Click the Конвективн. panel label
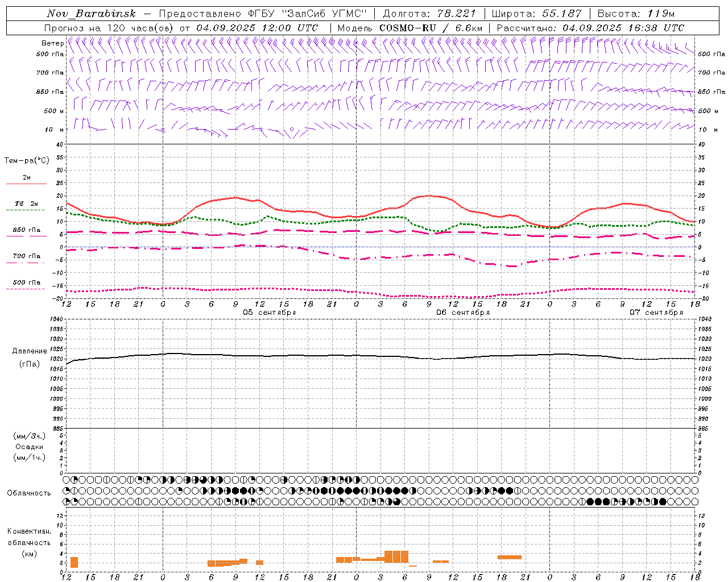Viewport: 728px width, 582px height. pyautogui.click(x=29, y=531)
